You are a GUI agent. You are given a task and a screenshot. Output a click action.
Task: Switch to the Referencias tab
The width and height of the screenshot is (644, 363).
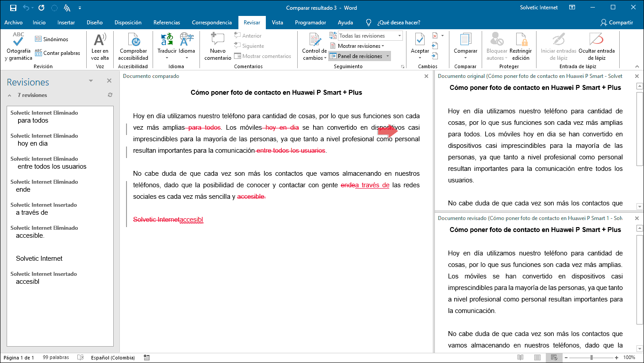coord(167,23)
